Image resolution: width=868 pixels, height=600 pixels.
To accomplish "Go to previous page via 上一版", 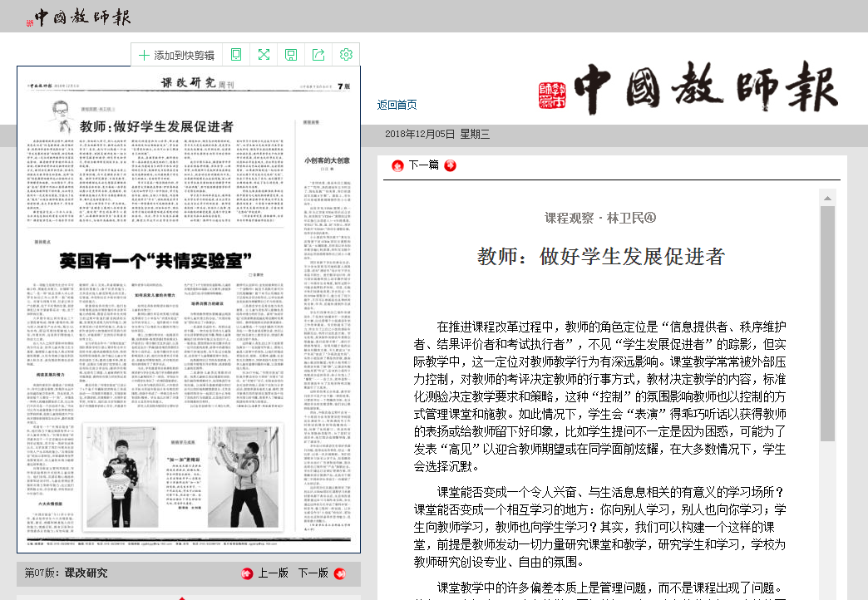I will point(273,573).
